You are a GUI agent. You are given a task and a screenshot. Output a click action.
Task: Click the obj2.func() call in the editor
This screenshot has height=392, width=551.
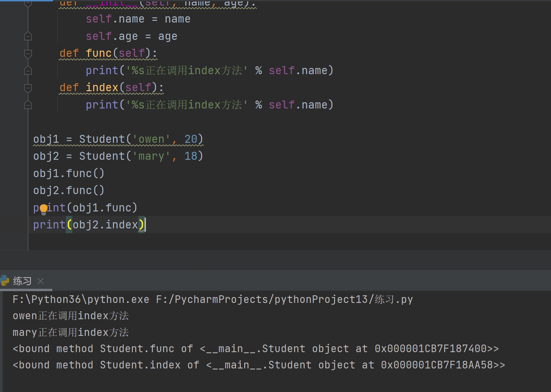(x=69, y=191)
